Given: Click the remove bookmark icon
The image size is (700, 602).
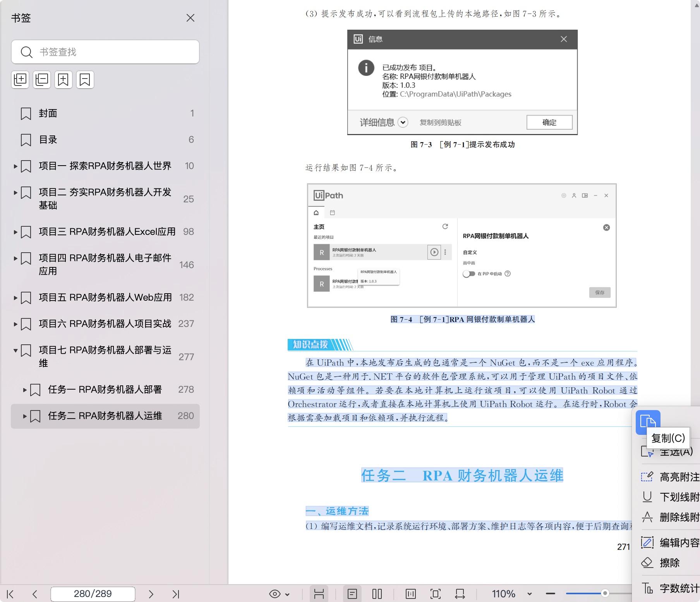Looking at the screenshot, I should click(x=85, y=80).
